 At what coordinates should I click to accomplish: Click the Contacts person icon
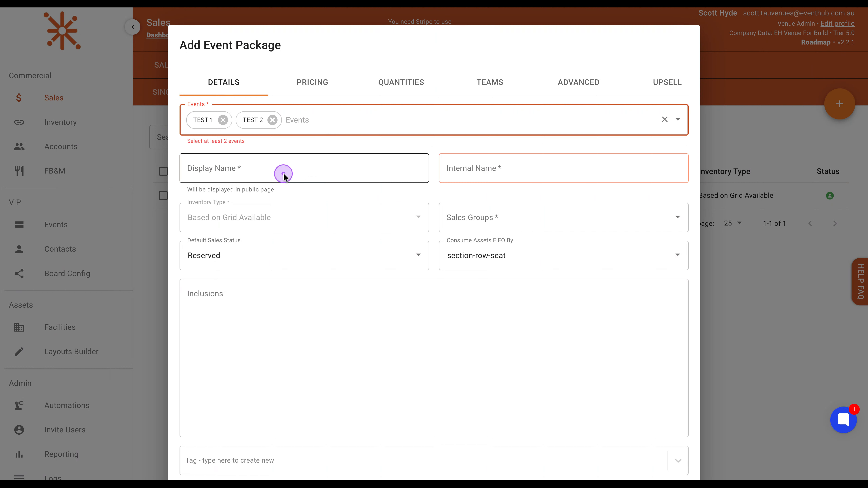coord(19,249)
